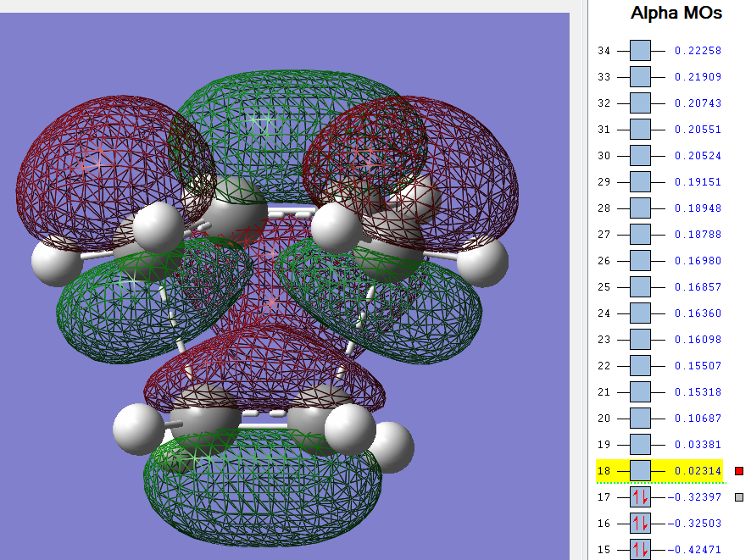Select the occupancy box of orbital 34

640,50
